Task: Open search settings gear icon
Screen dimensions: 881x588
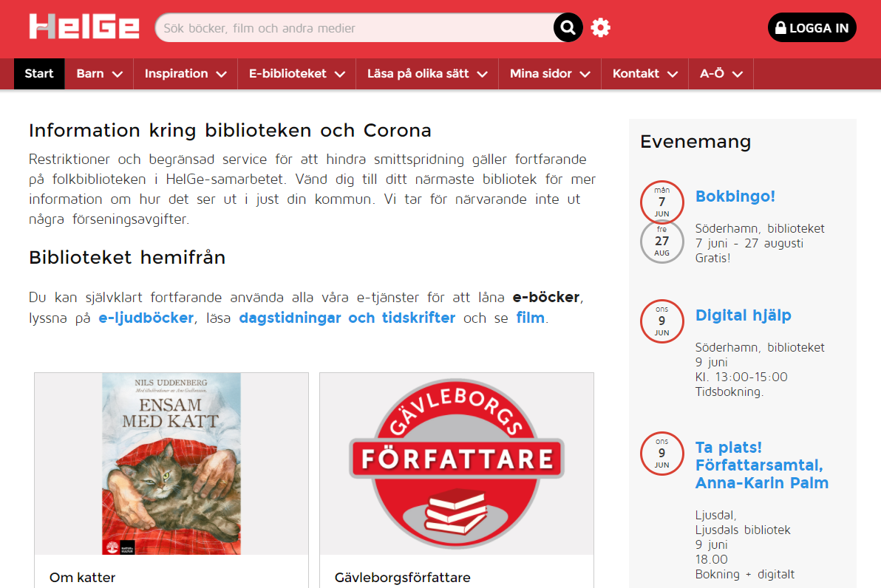Action: (x=601, y=27)
